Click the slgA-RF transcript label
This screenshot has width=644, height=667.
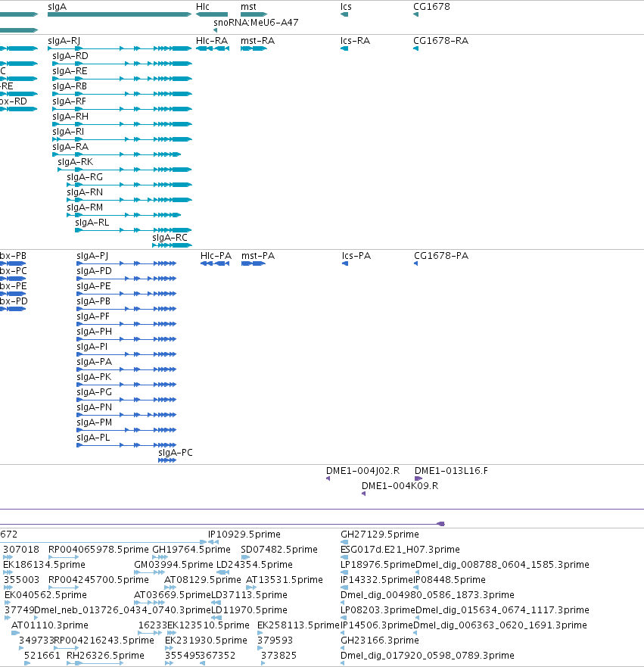click(69, 101)
